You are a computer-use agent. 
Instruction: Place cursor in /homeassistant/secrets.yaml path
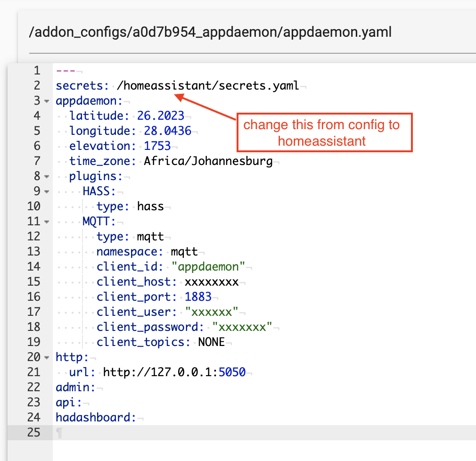coord(208,86)
